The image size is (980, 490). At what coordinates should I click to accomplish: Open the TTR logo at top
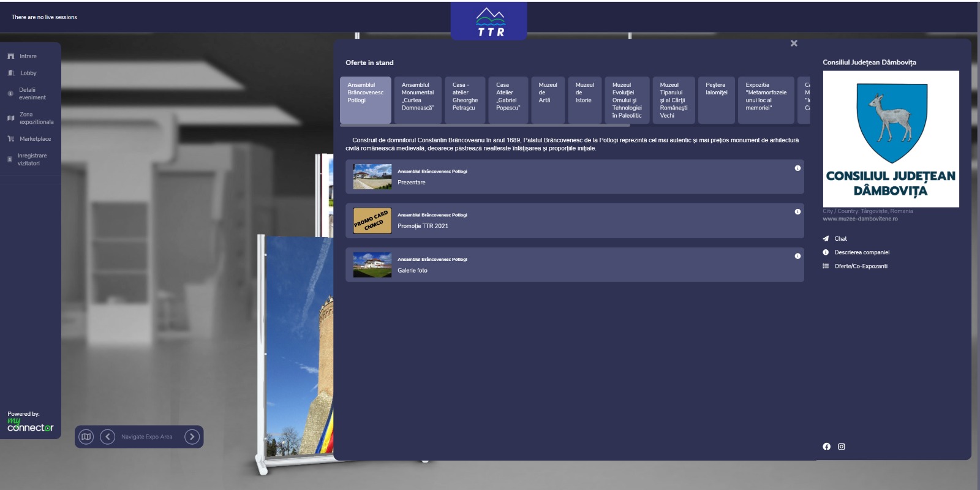tap(489, 23)
